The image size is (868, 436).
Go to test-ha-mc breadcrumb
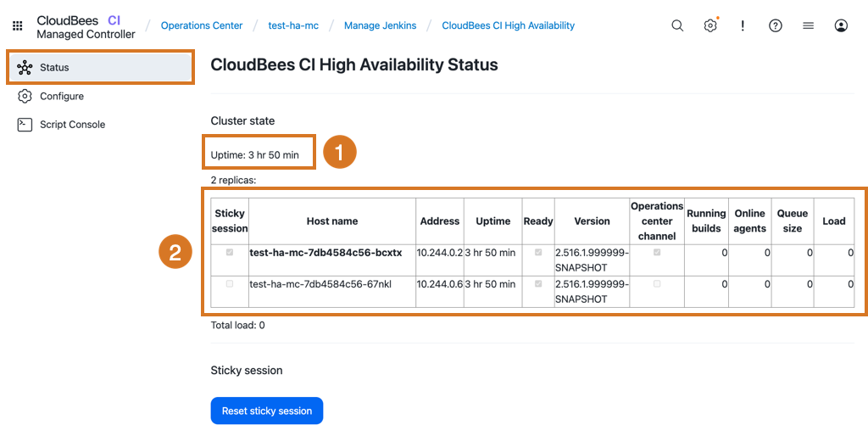pyautogui.click(x=293, y=25)
